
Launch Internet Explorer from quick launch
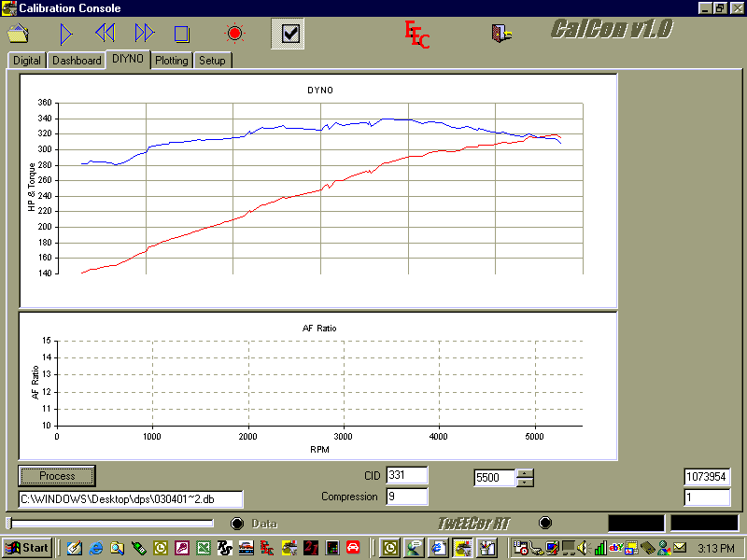(96, 548)
